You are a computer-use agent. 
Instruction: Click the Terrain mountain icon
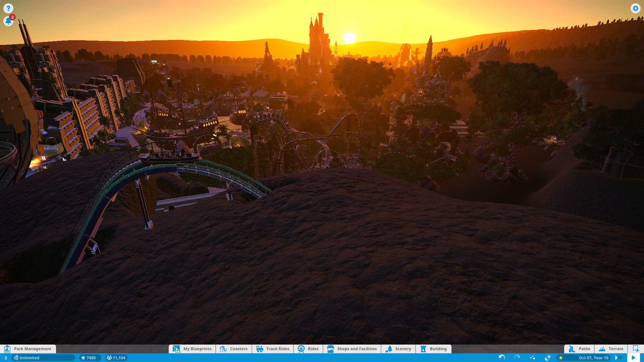pos(602,349)
